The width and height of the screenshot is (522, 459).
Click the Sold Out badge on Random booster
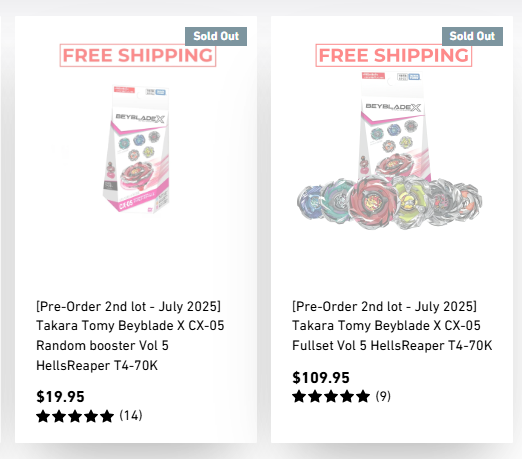(216, 36)
